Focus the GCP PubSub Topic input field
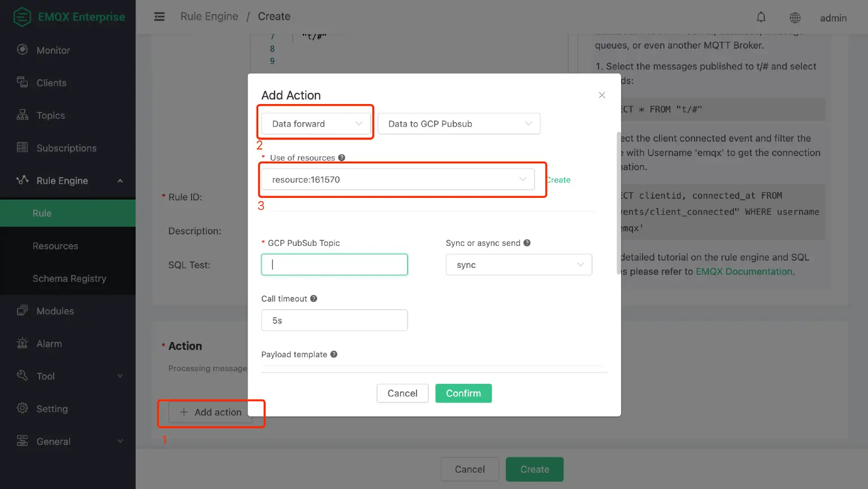The height and width of the screenshot is (489, 868). (x=335, y=265)
